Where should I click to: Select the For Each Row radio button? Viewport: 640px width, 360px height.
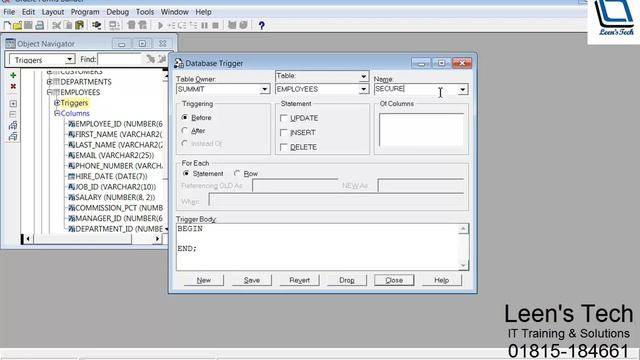[x=237, y=173]
